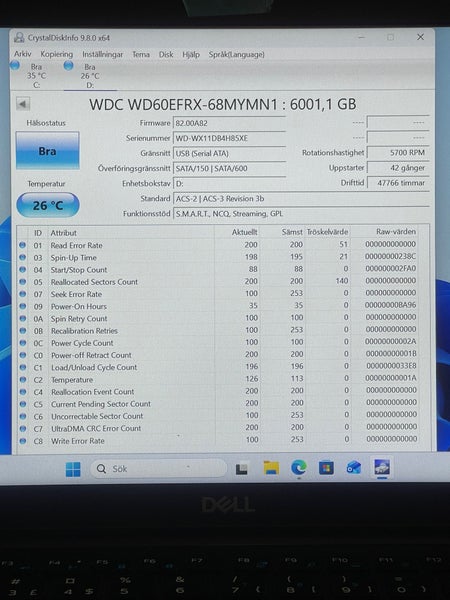Click the status dot for UltraDMA CRC Error Count
This screenshot has width=450, height=600.
pyautogui.click(x=23, y=429)
